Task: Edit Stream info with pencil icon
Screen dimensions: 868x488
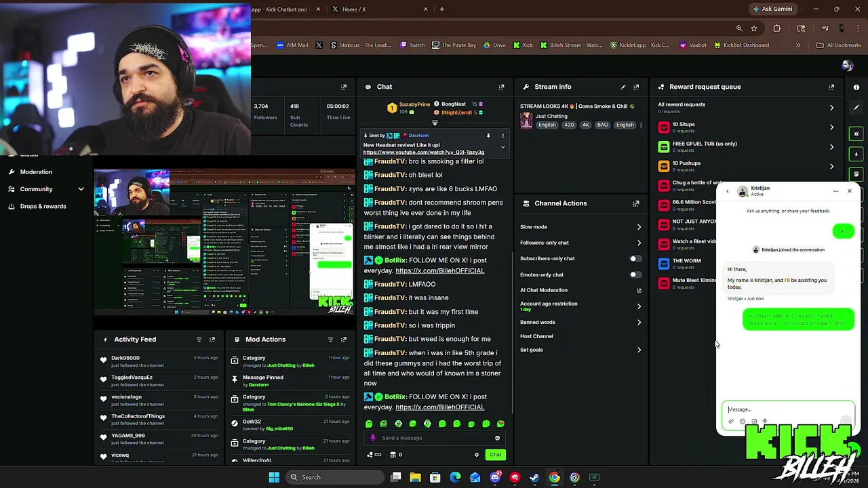Action: click(x=623, y=87)
